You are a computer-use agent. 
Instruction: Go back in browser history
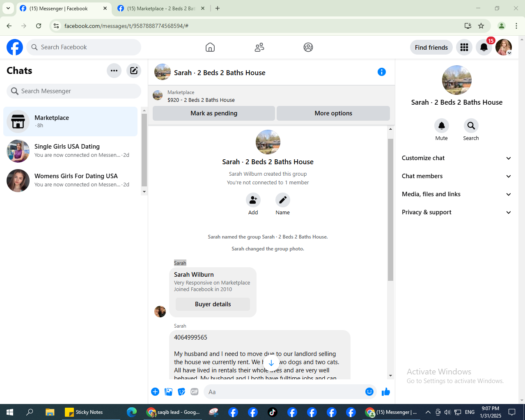(x=9, y=26)
